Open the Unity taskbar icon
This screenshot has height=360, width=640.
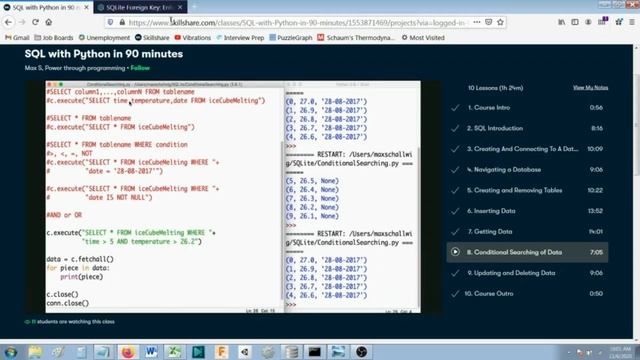(245, 352)
